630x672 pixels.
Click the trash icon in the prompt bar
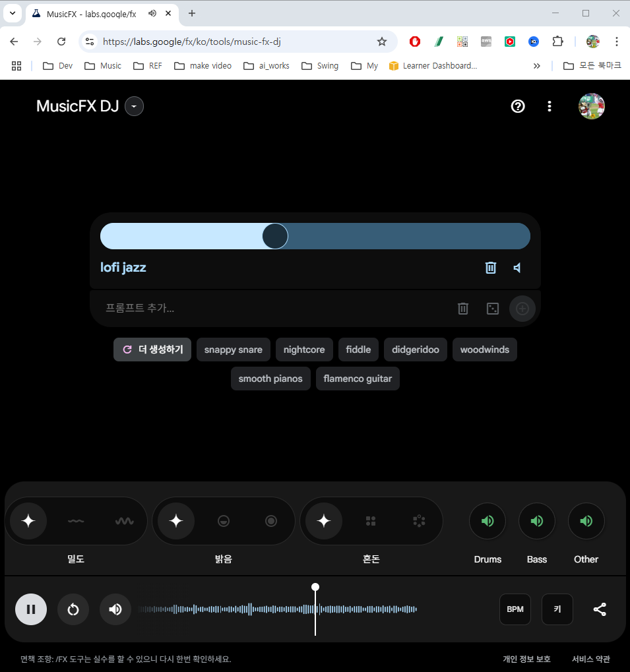click(463, 309)
